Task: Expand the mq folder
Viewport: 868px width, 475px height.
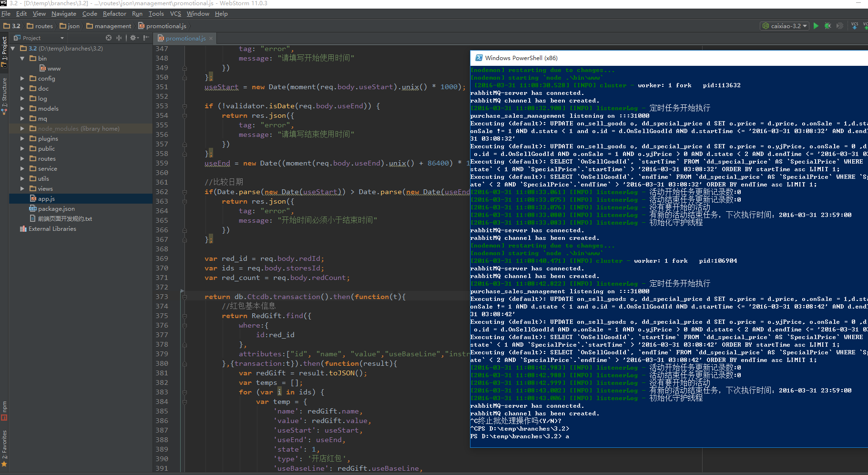Action: pos(22,118)
